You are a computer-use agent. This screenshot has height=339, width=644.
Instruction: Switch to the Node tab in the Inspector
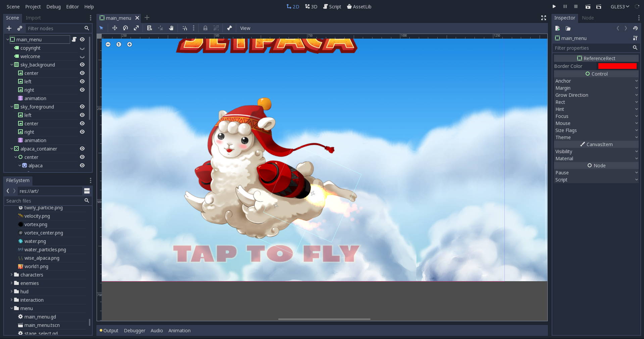588,18
